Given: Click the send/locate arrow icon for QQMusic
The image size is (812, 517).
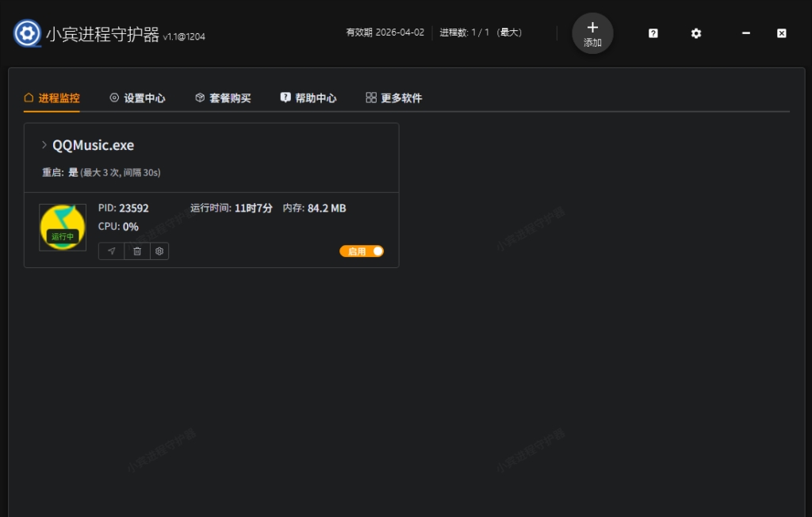Looking at the screenshot, I should [111, 251].
